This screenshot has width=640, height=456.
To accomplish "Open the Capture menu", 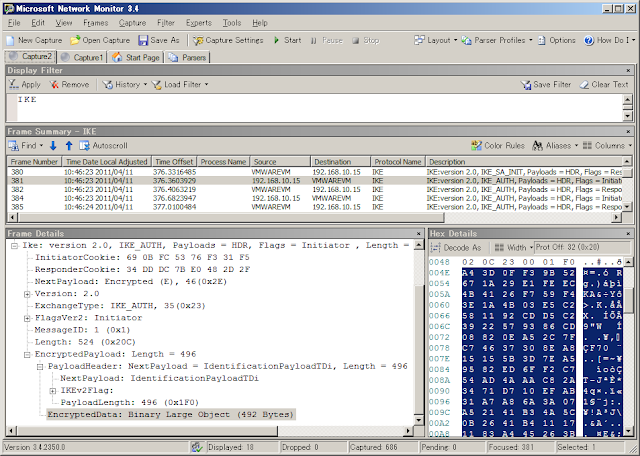I will (132, 23).
